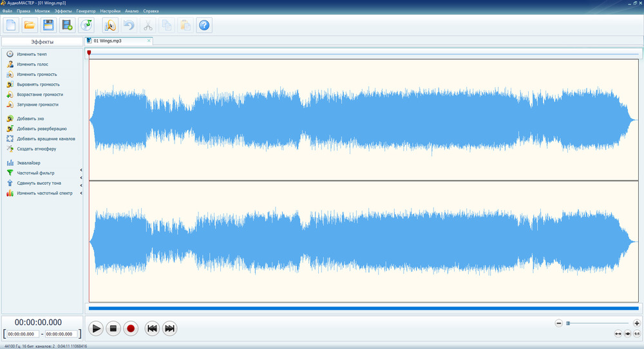This screenshot has height=349, width=644.
Task: Start playback with the Play button
Action: tap(96, 328)
